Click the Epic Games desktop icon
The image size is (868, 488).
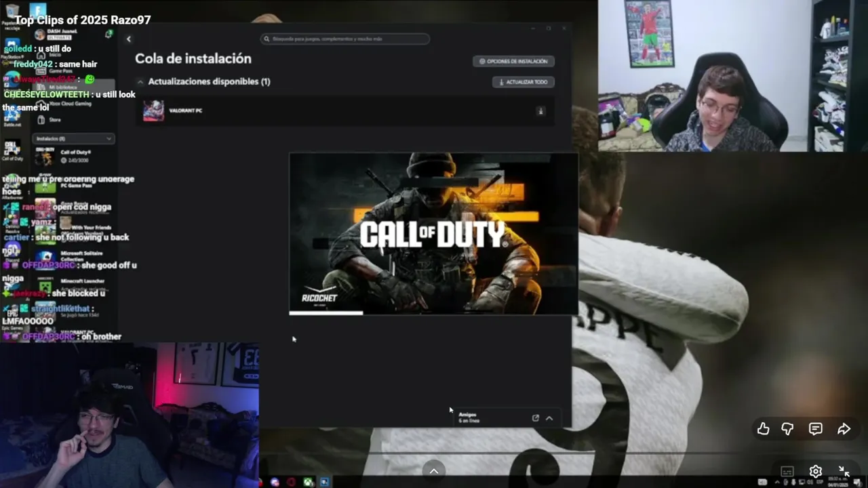12,319
